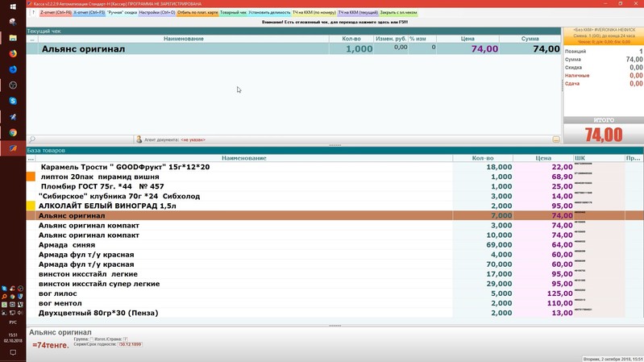644x362 pixels.
Task: Click the expiry date field 30.12.1899
Action: point(130,344)
